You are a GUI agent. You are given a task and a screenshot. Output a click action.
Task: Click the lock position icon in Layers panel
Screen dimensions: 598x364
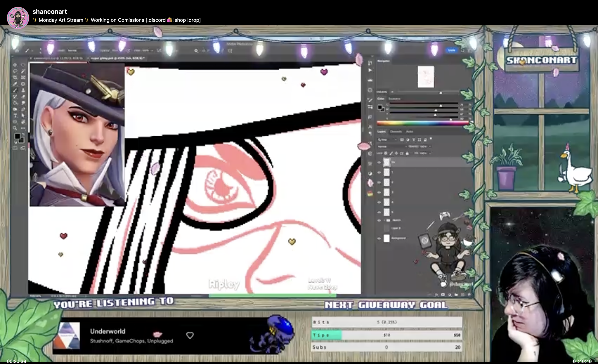[396, 153]
